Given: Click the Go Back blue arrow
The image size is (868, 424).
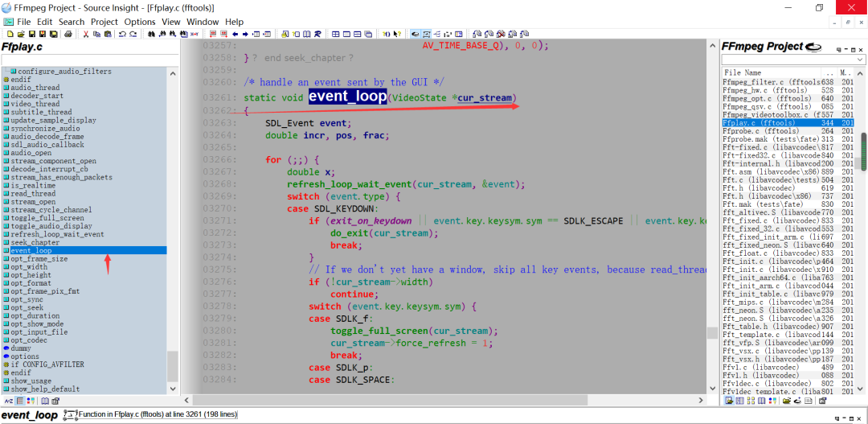Looking at the screenshot, I should [235, 34].
